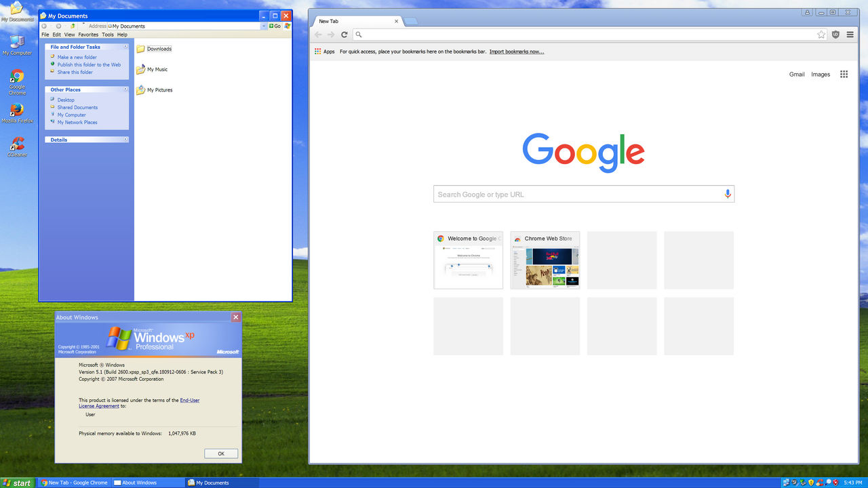
Task: Click Import bookmarks now link
Action: (517, 52)
